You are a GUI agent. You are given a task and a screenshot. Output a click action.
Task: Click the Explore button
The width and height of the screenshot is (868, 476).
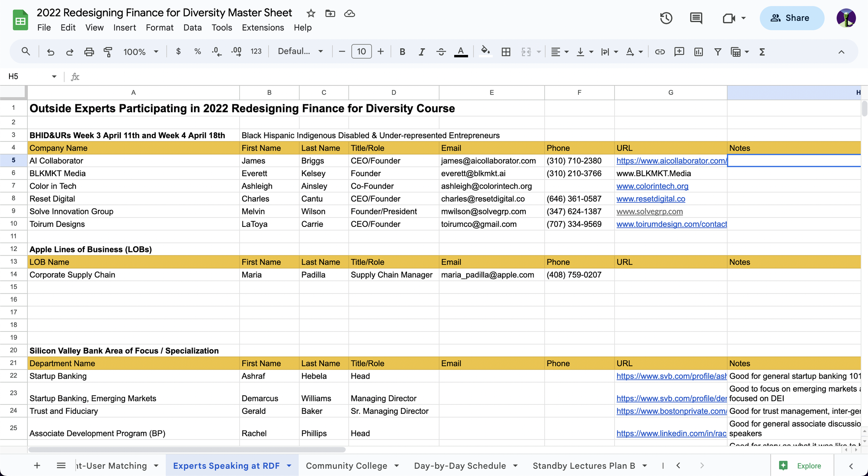(800, 466)
